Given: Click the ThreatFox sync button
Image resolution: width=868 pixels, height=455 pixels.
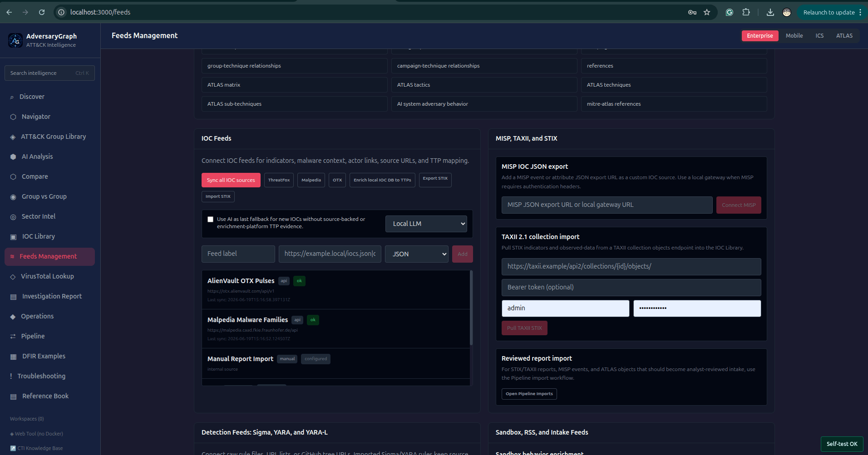Looking at the screenshot, I should [x=279, y=180].
